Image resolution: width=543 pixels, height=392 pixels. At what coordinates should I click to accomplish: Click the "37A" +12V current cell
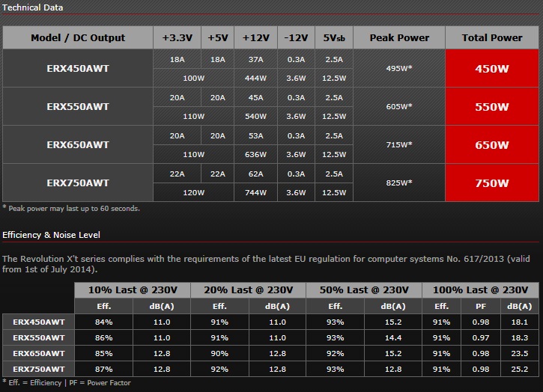click(x=255, y=59)
